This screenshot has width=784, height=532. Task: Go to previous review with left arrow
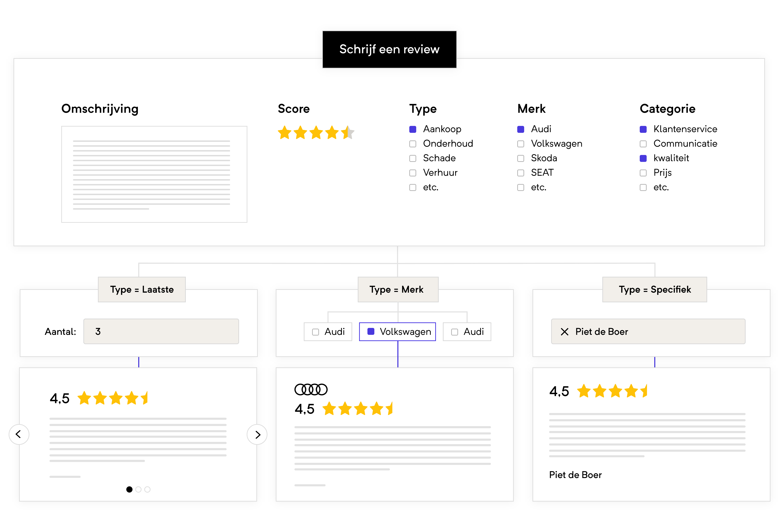pyautogui.click(x=19, y=434)
